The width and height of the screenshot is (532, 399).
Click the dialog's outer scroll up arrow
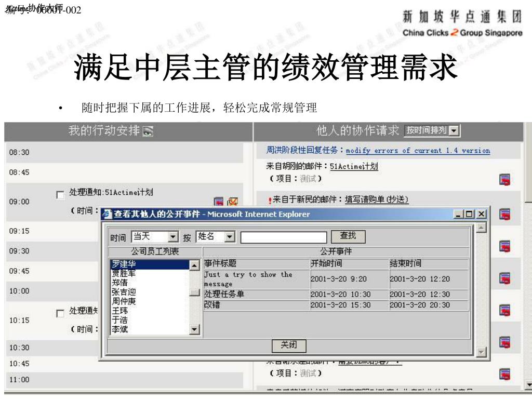pyautogui.click(x=481, y=228)
